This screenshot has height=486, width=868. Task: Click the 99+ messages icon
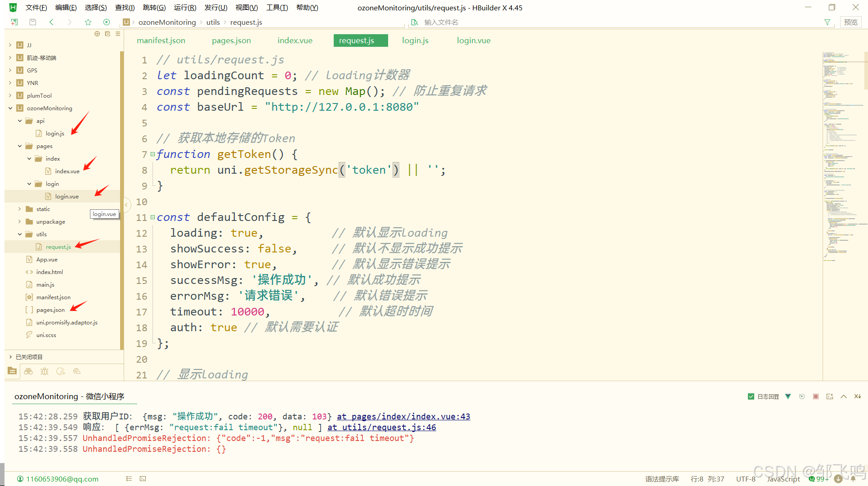coord(819,479)
